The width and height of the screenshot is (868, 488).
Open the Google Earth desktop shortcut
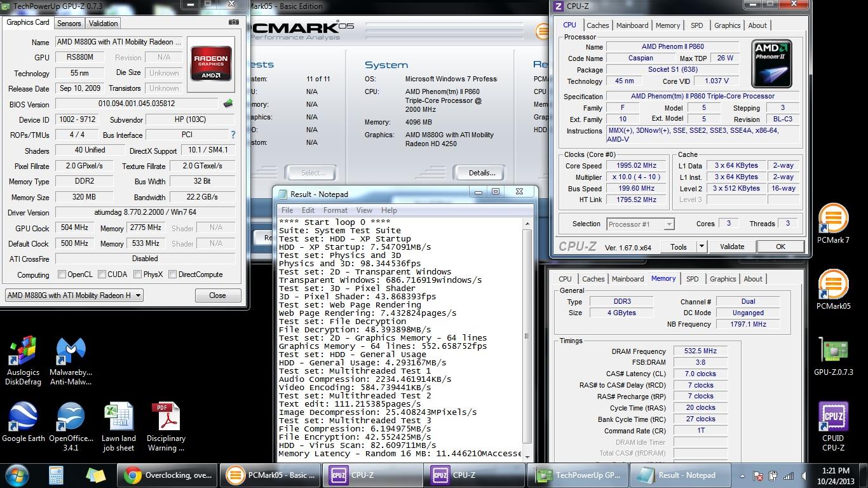24,423
